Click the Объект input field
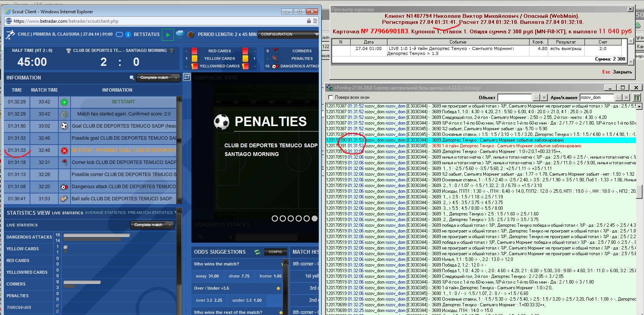 pyautogui.click(x=515, y=97)
